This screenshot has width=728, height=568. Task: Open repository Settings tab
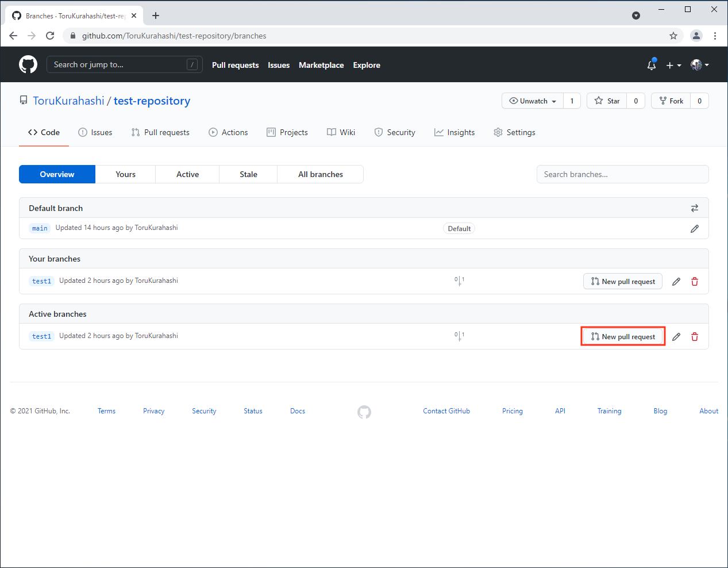click(514, 132)
